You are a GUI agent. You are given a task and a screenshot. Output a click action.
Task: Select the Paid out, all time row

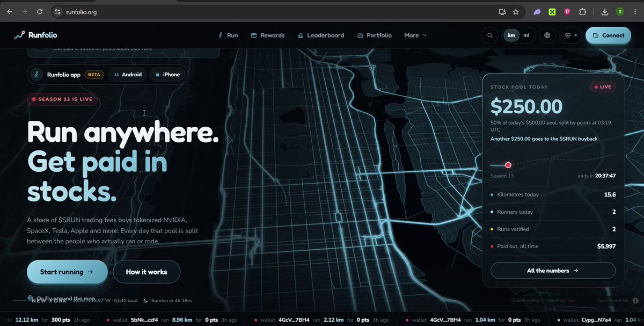click(553, 246)
